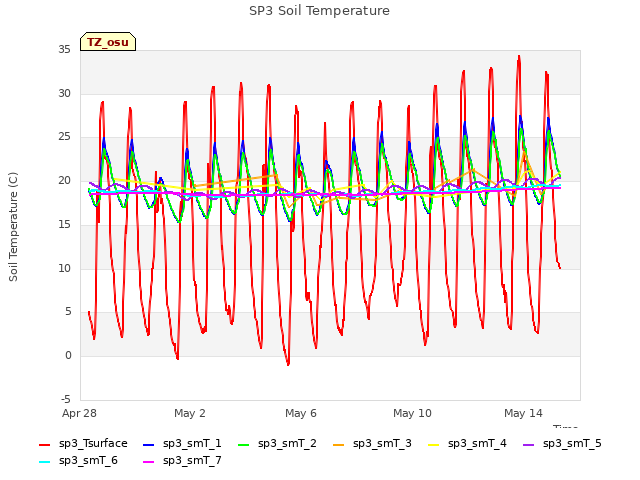Click the magenta sp3_smT_7 legend swatch
The image size is (640, 480).
(149, 462)
